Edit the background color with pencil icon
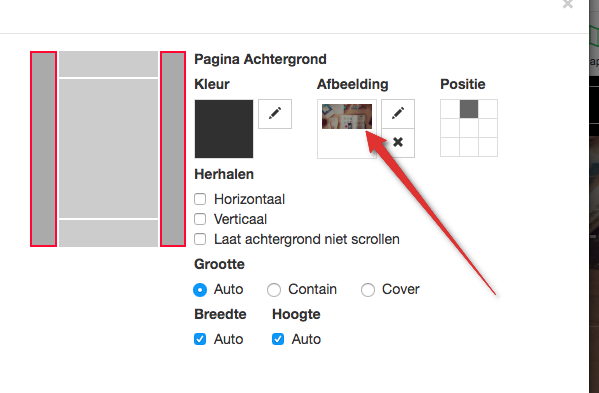Image resolution: width=599 pixels, height=393 pixels. (275, 114)
